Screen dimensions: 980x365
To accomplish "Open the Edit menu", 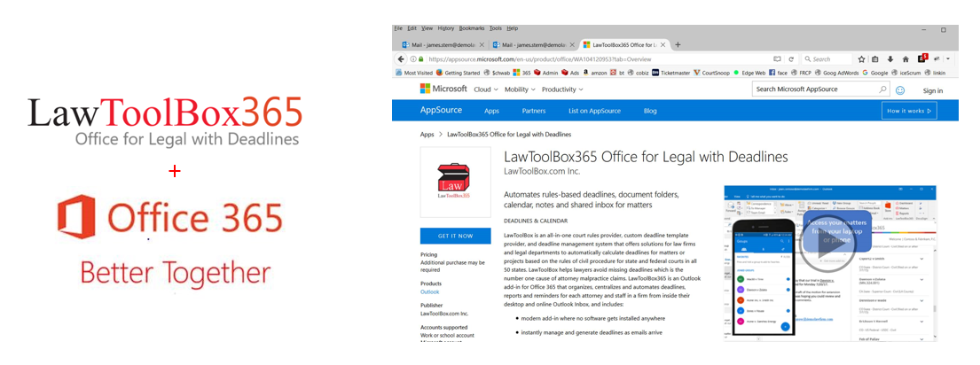I will coord(412,28).
